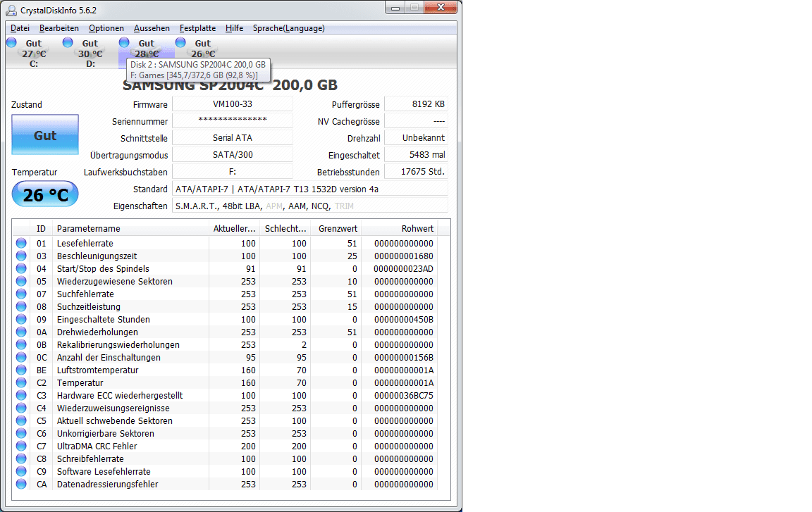Close the CrystalDiskInfo window
The width and height of the screenshot is (812, 512).
click(441, 7)
